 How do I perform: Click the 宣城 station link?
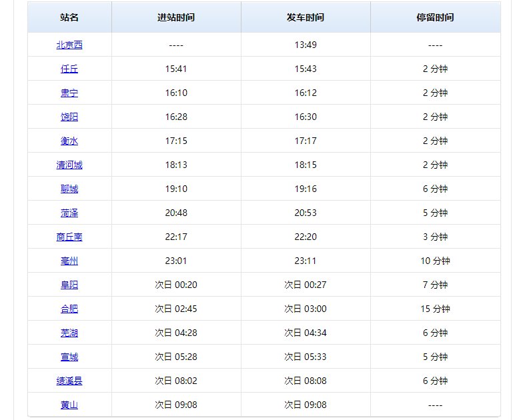(x=69, y=357)
